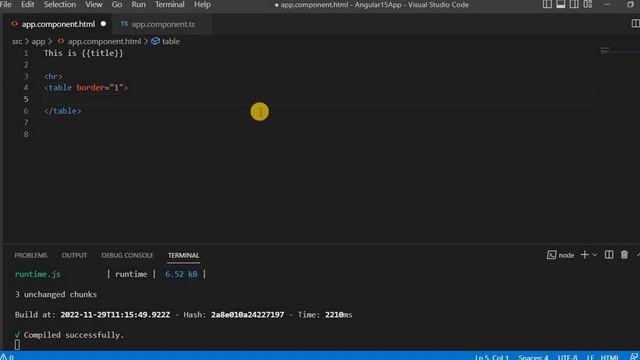Click the HTML file icon in the breadcrumb

pos(61,41)
